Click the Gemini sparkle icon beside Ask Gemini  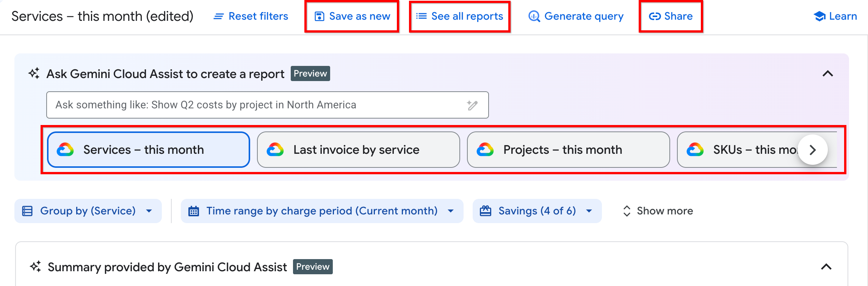(34, 73)
